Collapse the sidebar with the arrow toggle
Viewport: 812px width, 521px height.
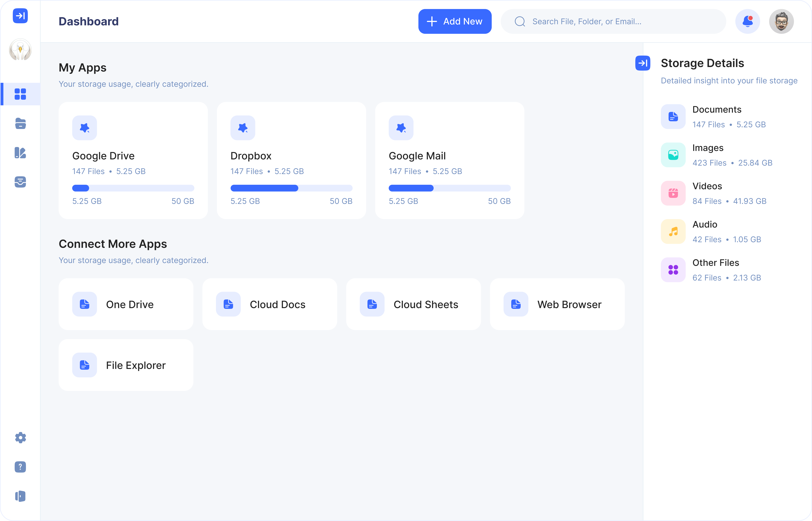click(20, 16)
